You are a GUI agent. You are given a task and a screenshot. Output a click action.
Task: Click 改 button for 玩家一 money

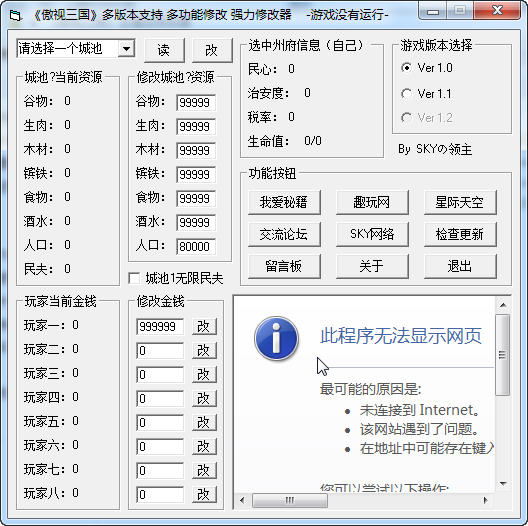(204, 326)
